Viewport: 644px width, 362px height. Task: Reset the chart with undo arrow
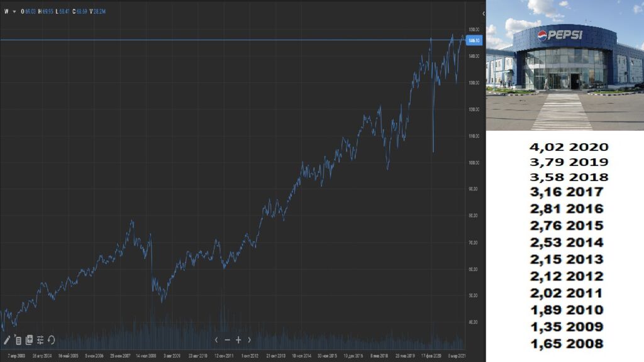(51, 340)
